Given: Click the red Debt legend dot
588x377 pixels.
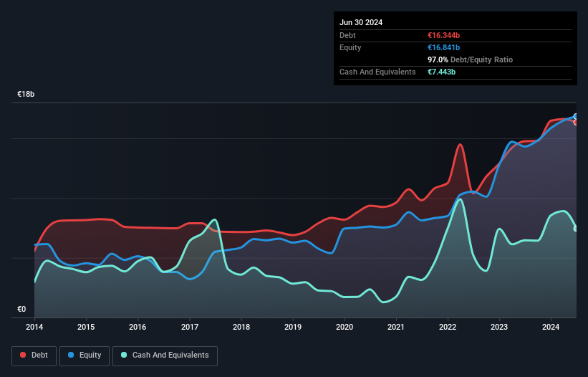Looking at the screenshot, I should pyautogui.click(x=23, y=355).
